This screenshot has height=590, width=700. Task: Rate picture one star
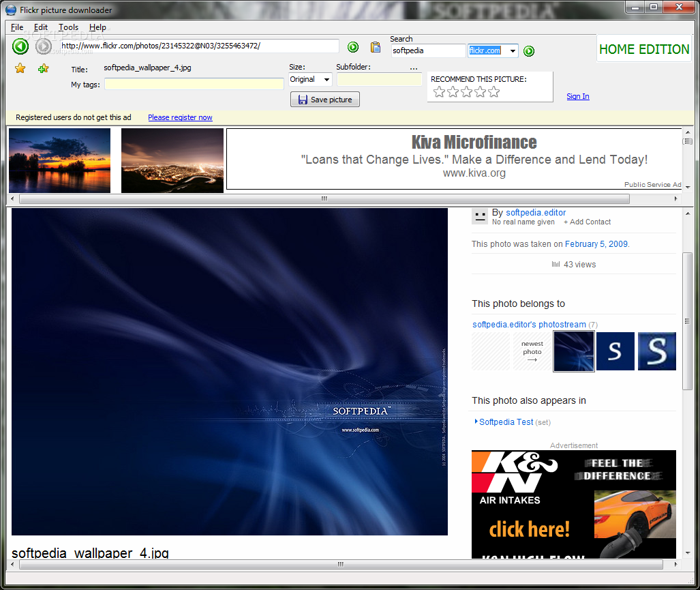pos(439,92)
